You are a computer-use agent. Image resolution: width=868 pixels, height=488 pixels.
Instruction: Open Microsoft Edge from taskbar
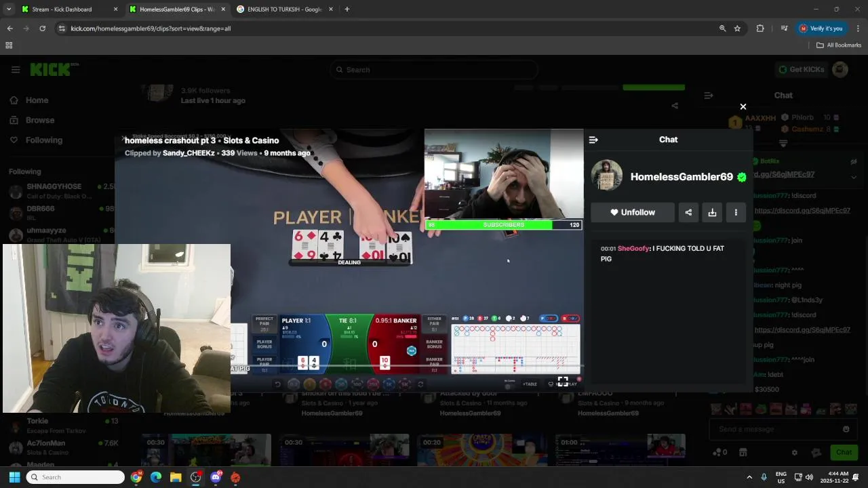[156, 477]
